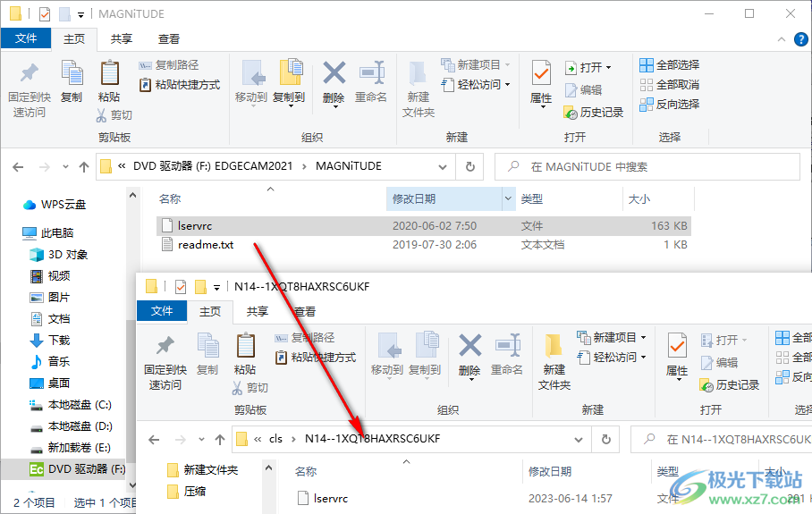The width and height of the screenshot is (812, 514).
Task: Open 轻松访问 dropdown in MAGNiTUDE window
Action: 508,84
